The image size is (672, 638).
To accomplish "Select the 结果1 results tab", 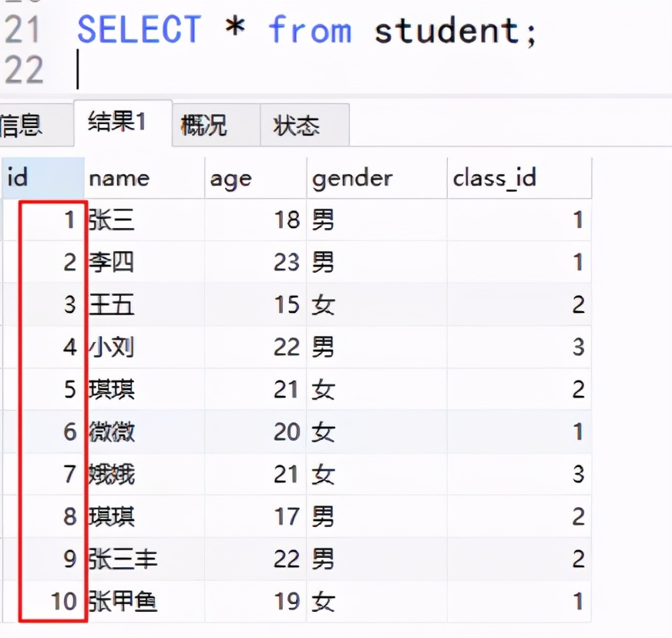I will click(x=123, y=123).
